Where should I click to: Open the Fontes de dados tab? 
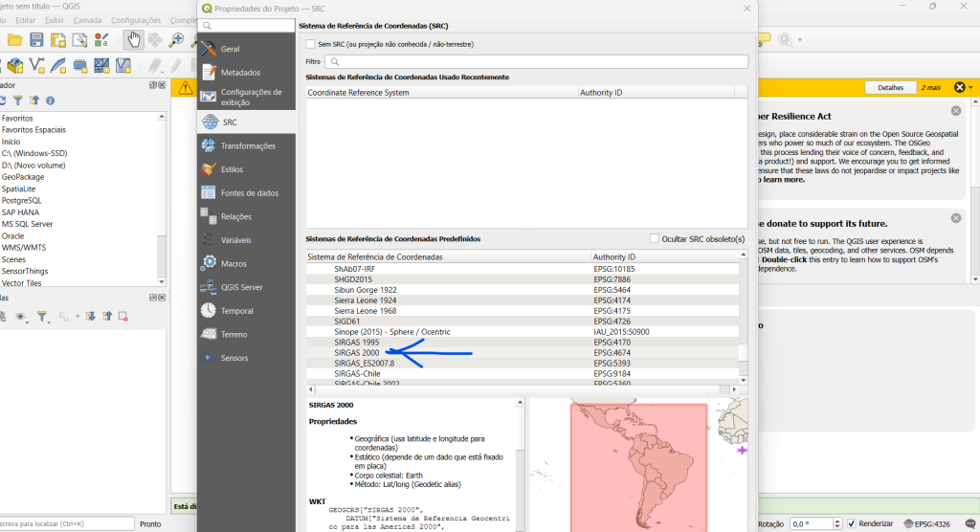[x=246, y=193]
